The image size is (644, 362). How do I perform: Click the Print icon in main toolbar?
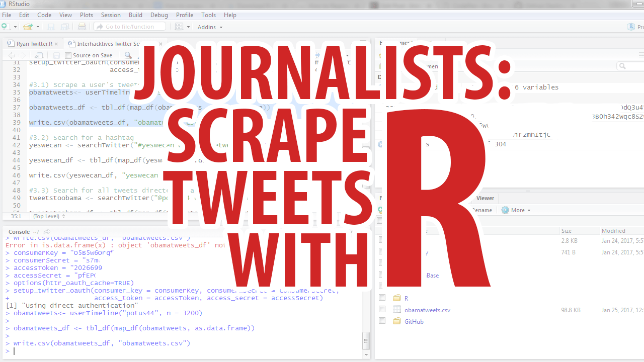pyautogui.click(x=82, y=27)
